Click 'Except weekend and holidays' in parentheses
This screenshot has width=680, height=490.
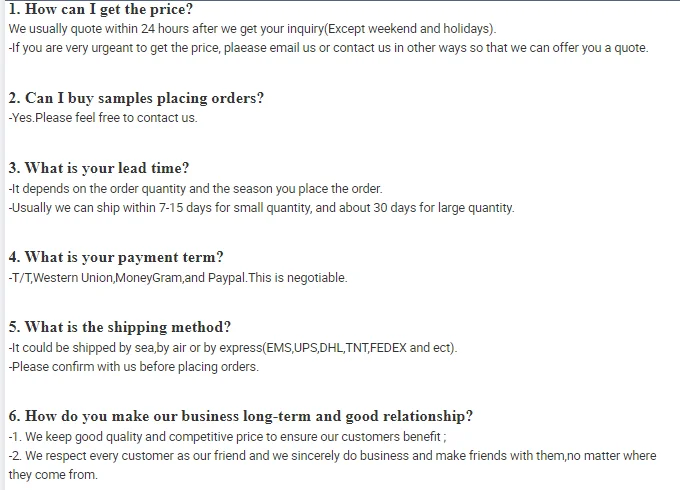409,29
